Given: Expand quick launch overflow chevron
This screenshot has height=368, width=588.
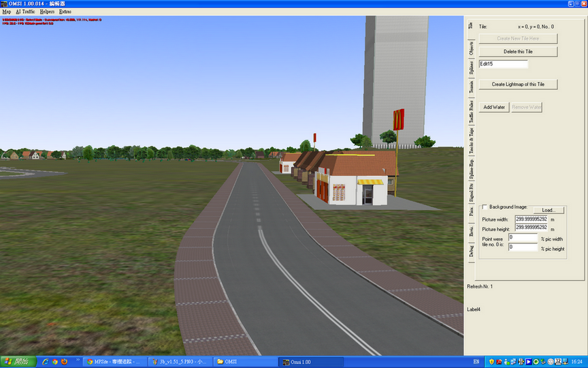Looking at the screenshot, I should pyautogui.click(x=78, y=360).
